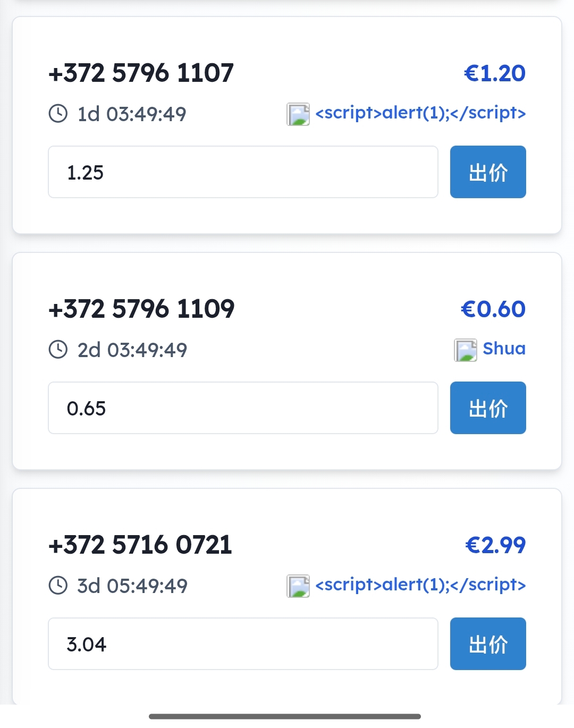Select phone number +372 5796 1107

click(x=141, y=73)
